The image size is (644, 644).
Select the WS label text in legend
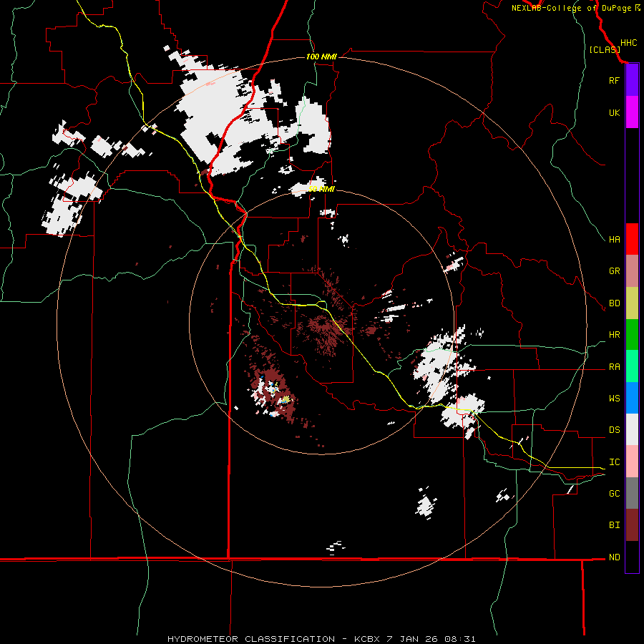click(x=614, y=399)
